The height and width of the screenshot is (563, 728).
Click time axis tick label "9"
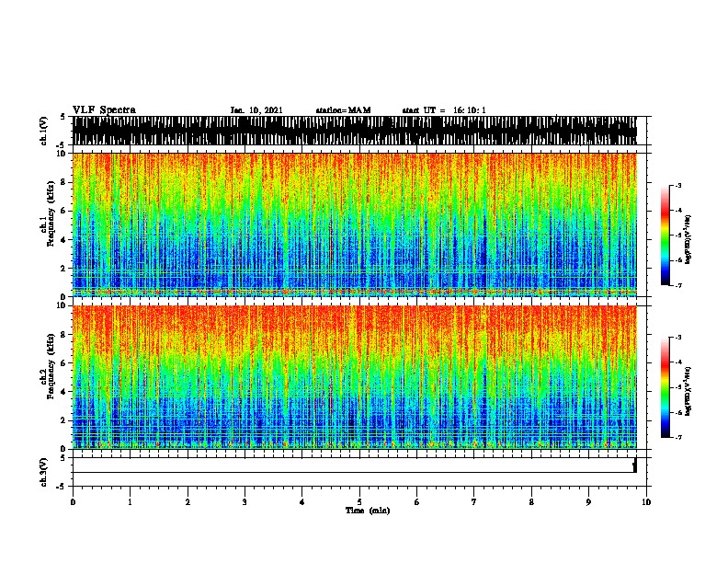[588, 501]
